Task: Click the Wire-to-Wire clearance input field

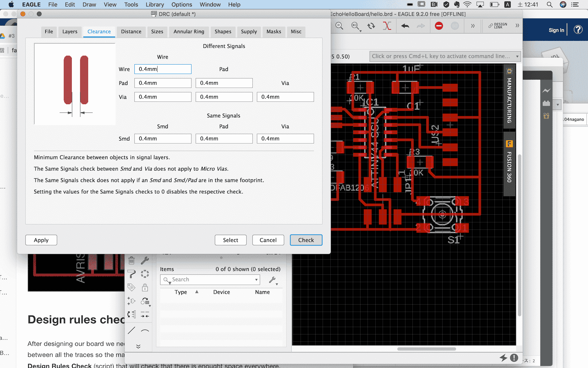Action: click(x=163, y=69)
